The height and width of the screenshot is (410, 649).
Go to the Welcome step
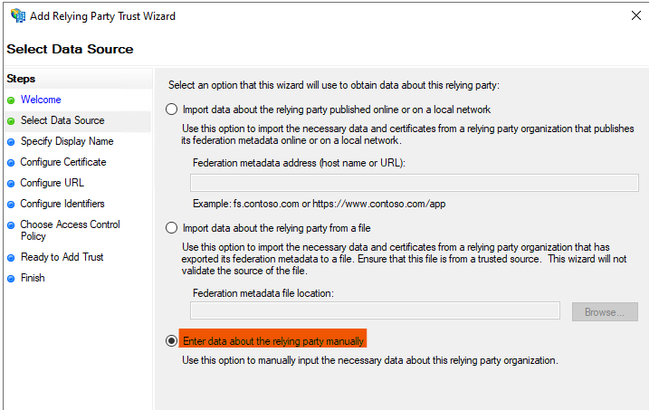(41, 100)
